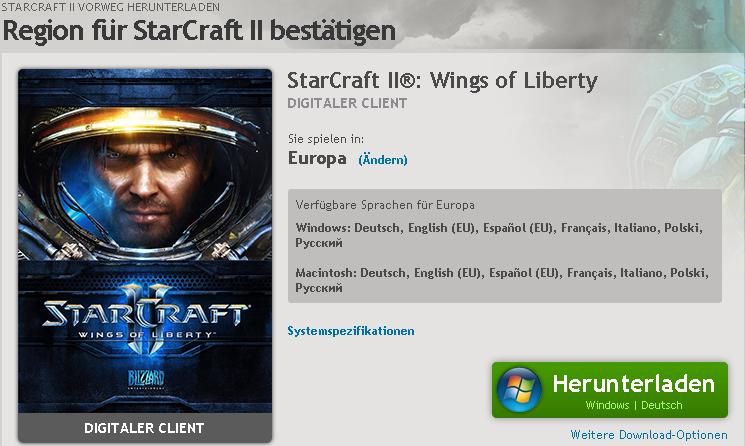Click the Windows | Deutsch subtitle on the button
The width and height of the screenshot is (745, 446).
634,405
